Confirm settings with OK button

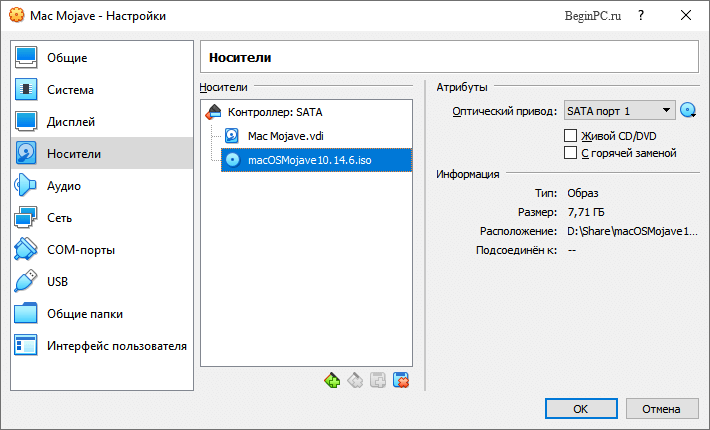click(581, 409)
